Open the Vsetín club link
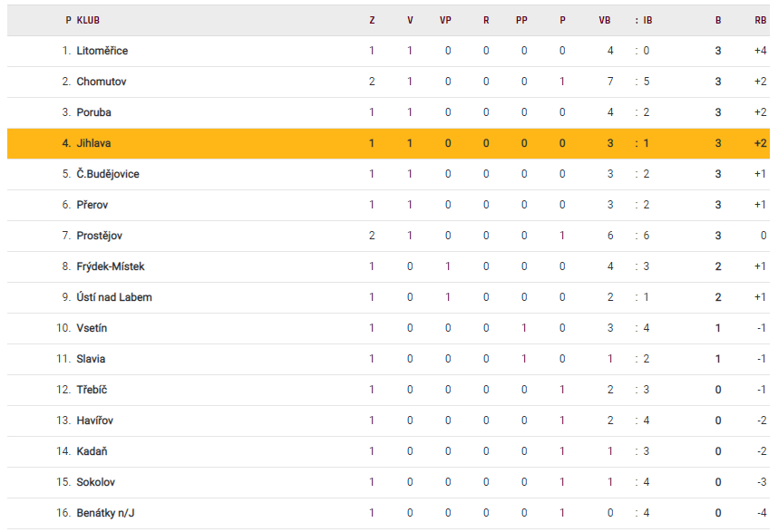The image size is (778, 532). tap(92, 328)
